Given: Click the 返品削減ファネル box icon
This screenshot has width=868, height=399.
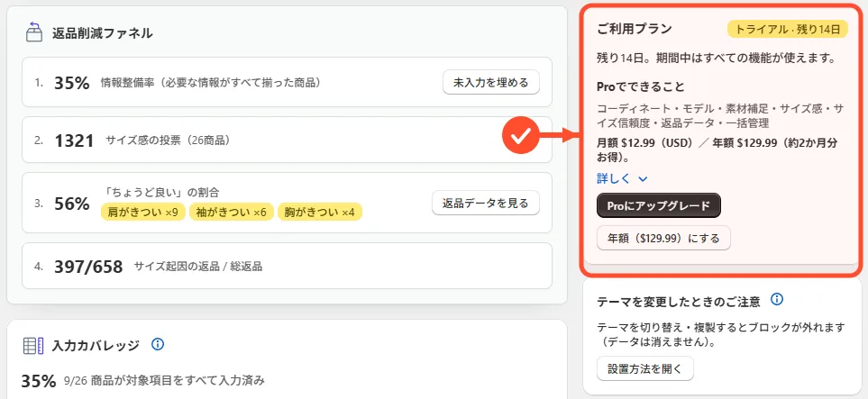Looking at the screenshot, I should (34, 32).
